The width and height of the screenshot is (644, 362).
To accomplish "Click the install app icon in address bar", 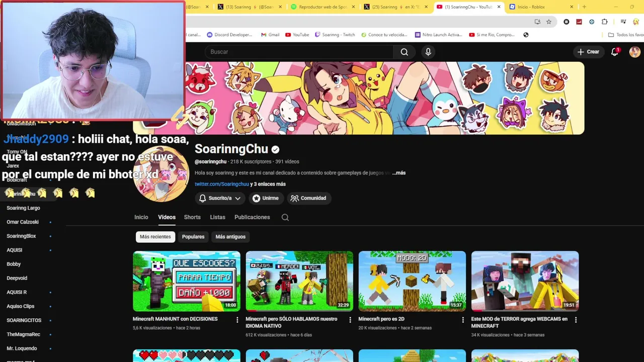I will point(537,22).
